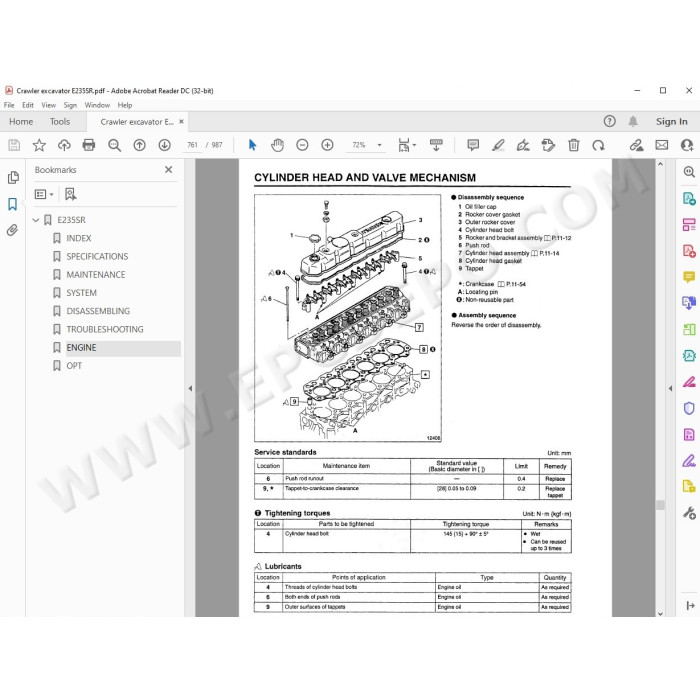View notifications bell
700x700 pixels.
[633, 121]
